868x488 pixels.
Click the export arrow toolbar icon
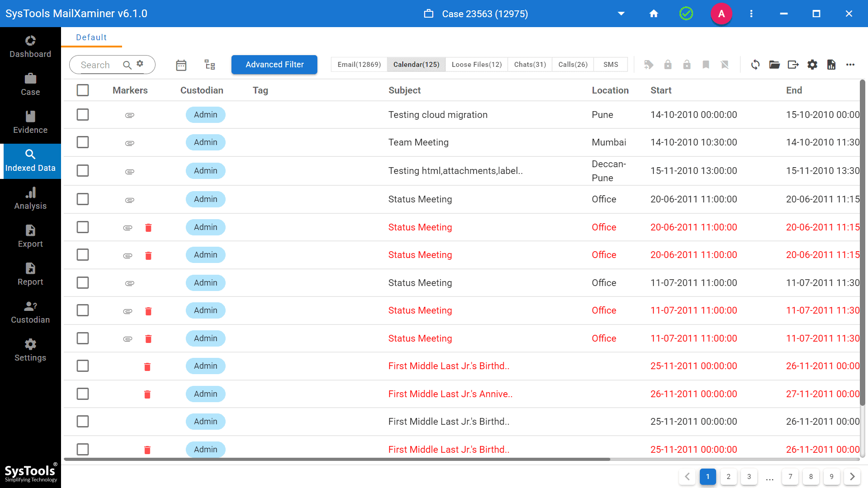[793, 65]
